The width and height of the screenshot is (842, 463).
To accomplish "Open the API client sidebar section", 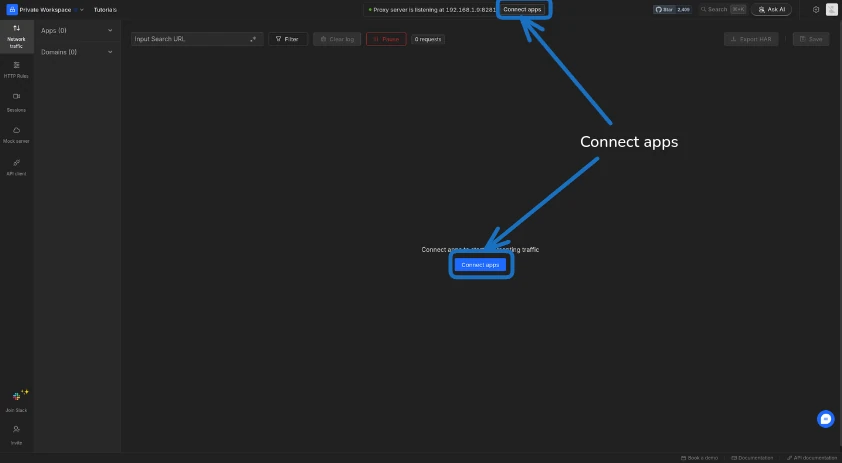I will tap(16, 167).
